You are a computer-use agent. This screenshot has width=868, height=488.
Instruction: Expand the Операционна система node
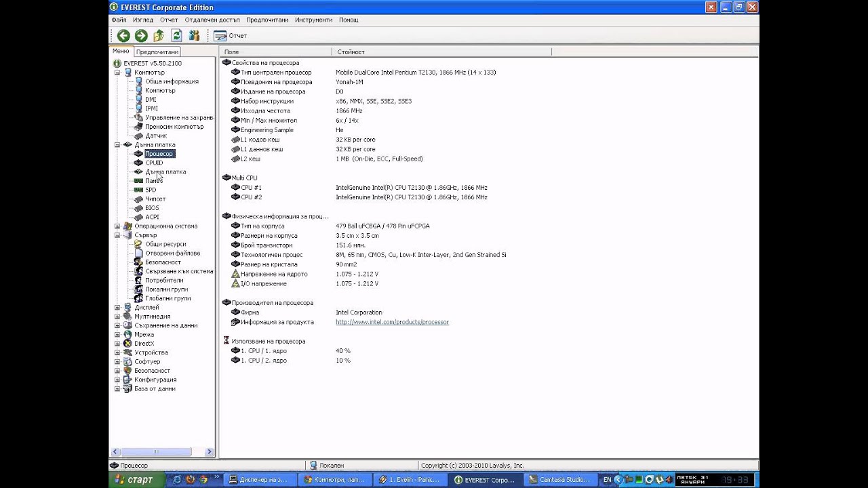(x=117, y=226)
